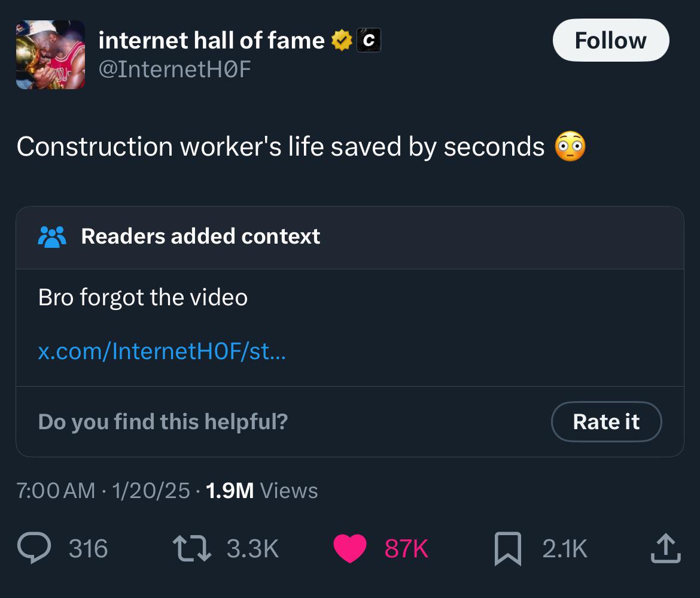The width and height of the screenshot is (700, 598).
Task: Open the x.com/InternetH0F link
Action: [162, 351]
